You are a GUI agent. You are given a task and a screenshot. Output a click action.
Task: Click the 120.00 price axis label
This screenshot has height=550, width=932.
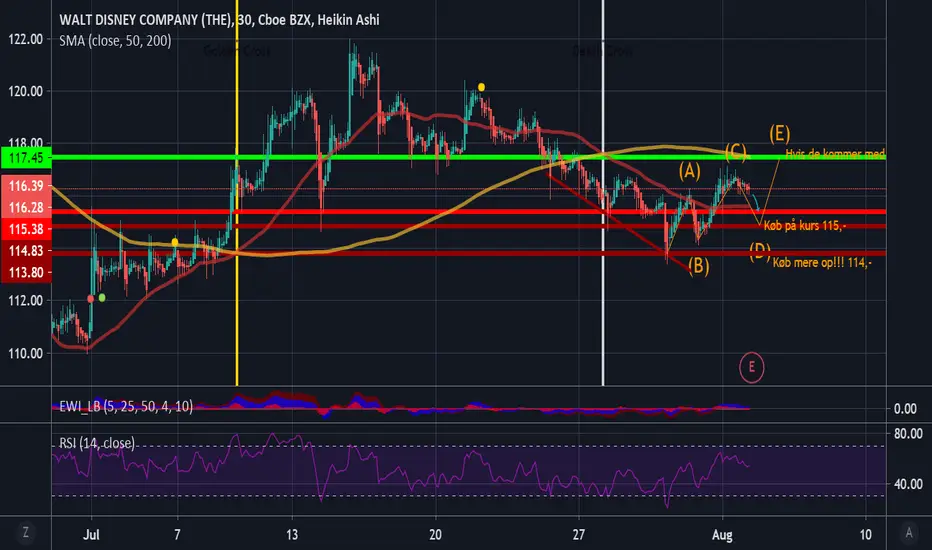26,91
